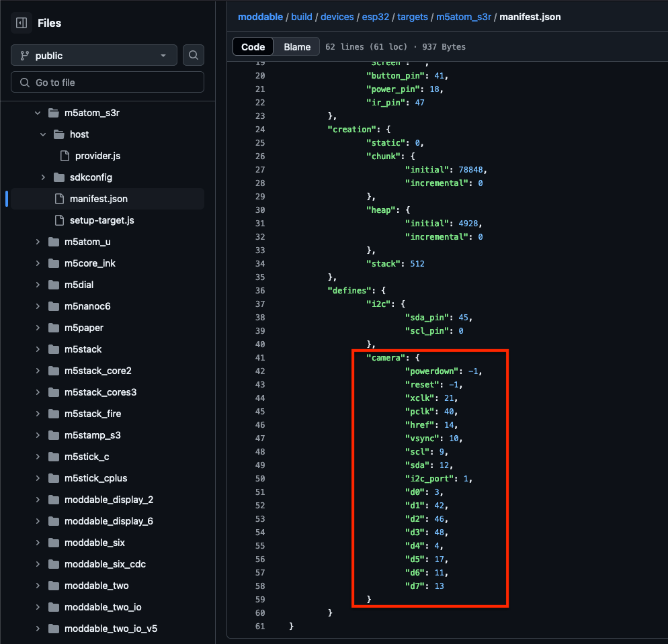668x644 pixels.
Task: Open provider.js in the file tree
Action: pyautogui.click(x=97, y=156)
